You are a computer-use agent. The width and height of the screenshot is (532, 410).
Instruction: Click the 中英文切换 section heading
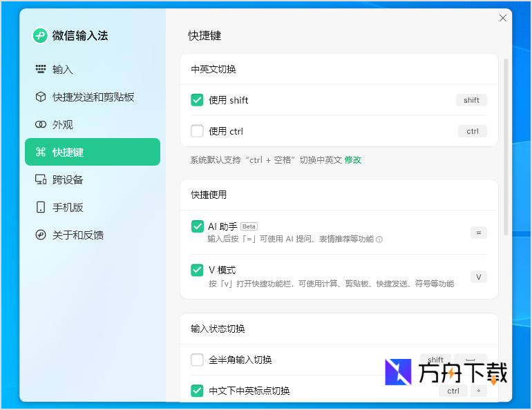pyautogui.click(x=213, y=69)
